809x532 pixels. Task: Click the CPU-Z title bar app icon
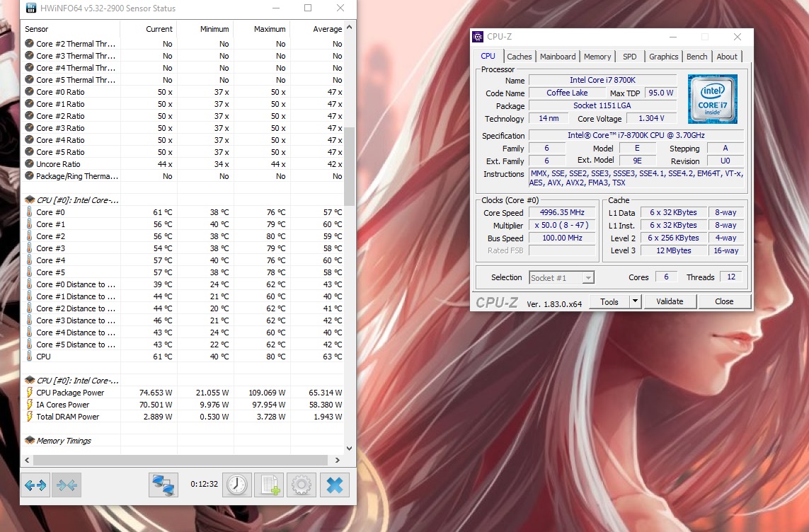point(478,37)
